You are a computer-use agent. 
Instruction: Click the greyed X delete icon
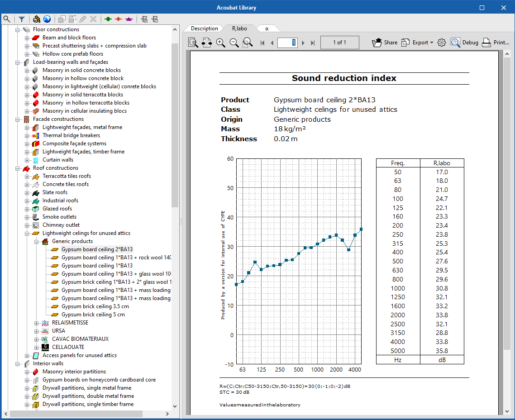pyautogui.click(x=93, y=19)
